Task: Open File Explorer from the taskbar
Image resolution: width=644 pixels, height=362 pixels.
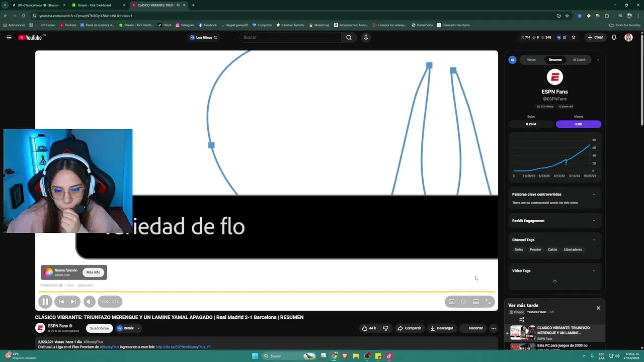Action: 356,356
